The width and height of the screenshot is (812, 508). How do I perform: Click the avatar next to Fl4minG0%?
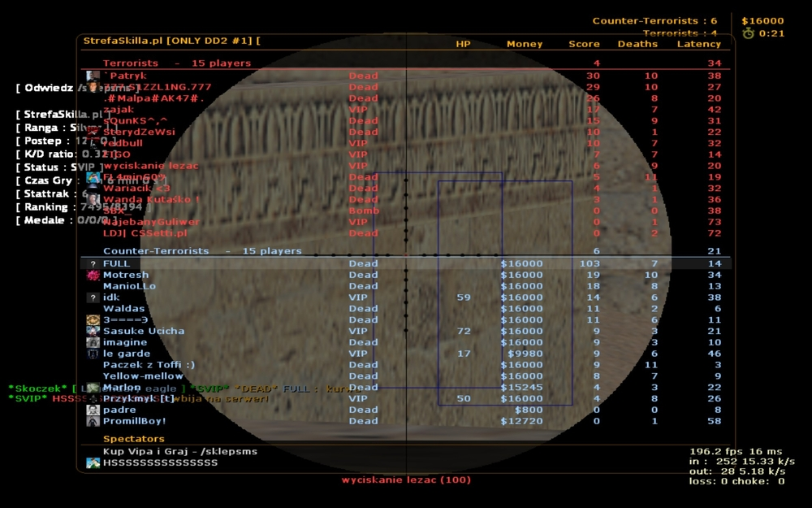coord(93,177)
